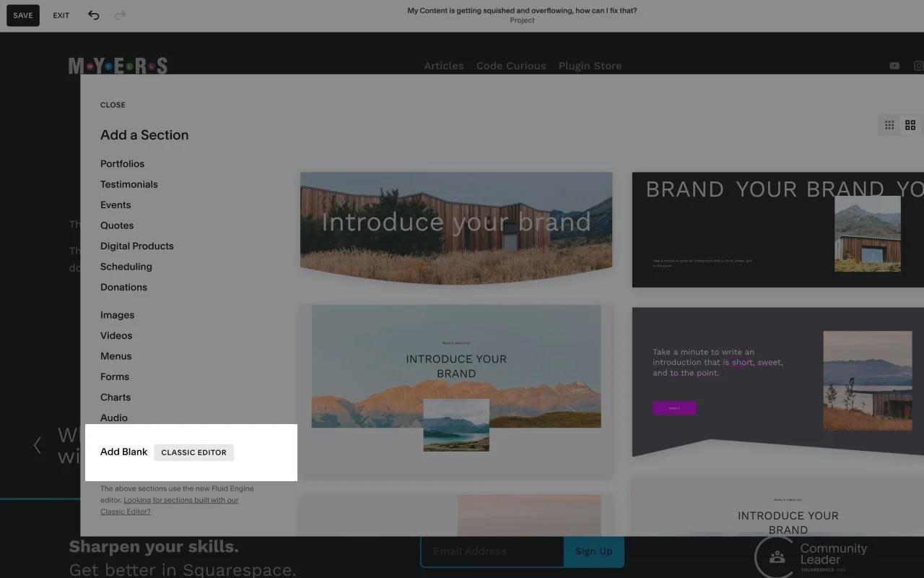This screenshot has width=924, height=578.
Task: Select the Audio category
Action: (x=114, y=418)
